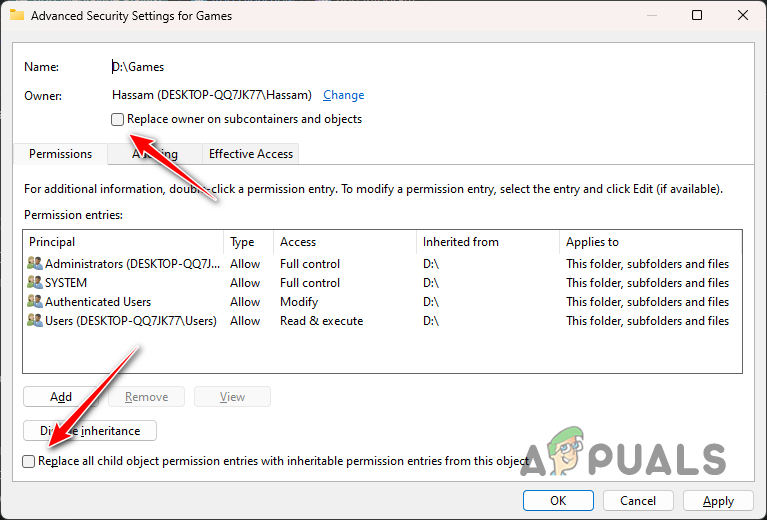Click the Users group icon

[x=35, y=320]
